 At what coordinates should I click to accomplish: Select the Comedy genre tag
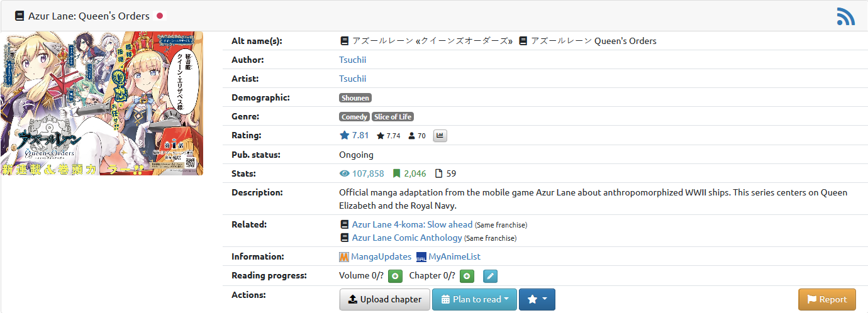(x=355, y=117)
